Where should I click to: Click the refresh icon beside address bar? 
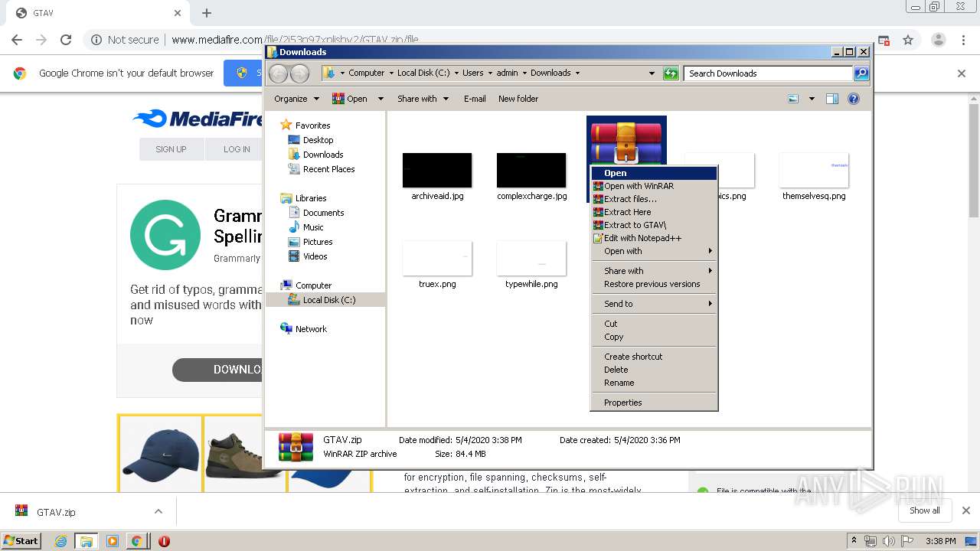pyautogui.click(x=671, y=73)
